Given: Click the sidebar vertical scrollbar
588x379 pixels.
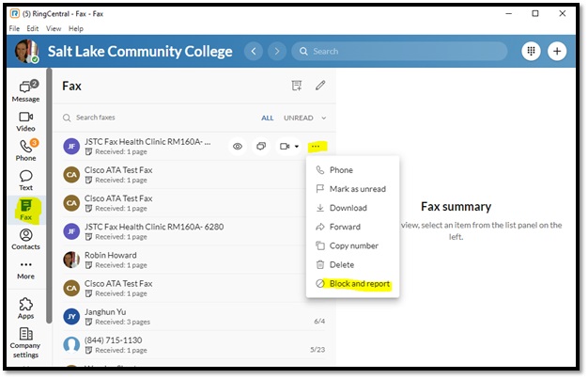Looking at the screenshot, I should (49, 196).
